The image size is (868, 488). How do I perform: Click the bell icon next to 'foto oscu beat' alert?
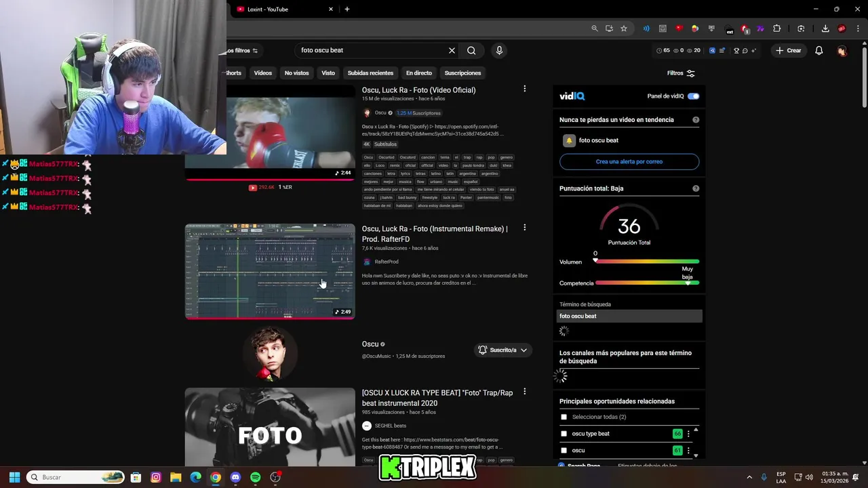[569, 140]
